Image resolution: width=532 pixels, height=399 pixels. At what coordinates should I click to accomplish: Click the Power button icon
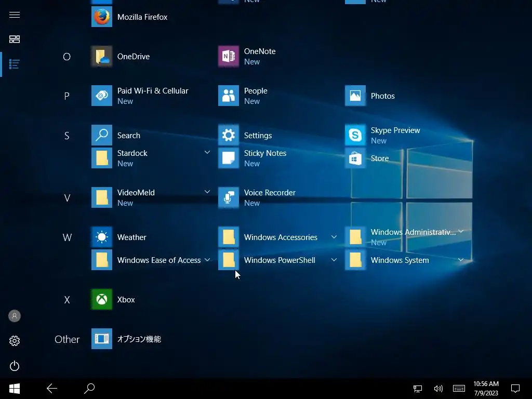click(14, 366)
